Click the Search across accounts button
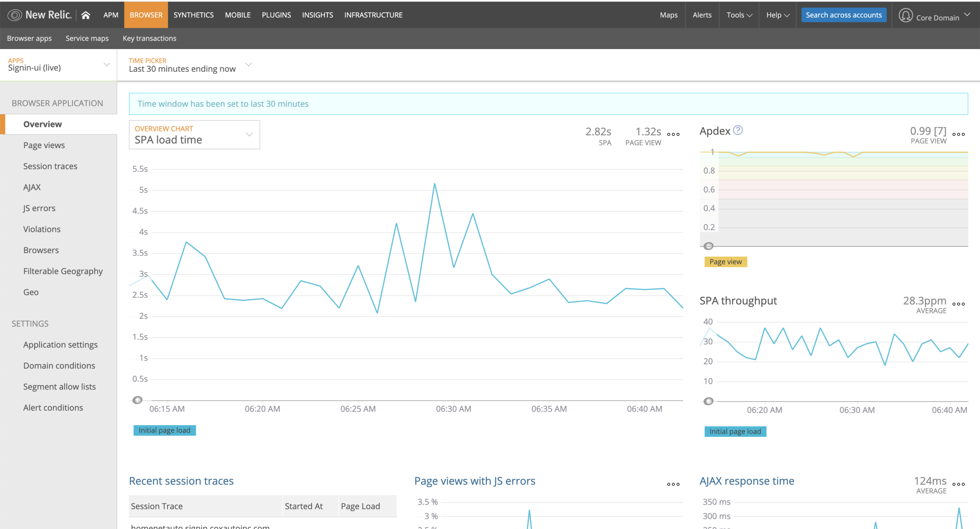 point(843,15)
